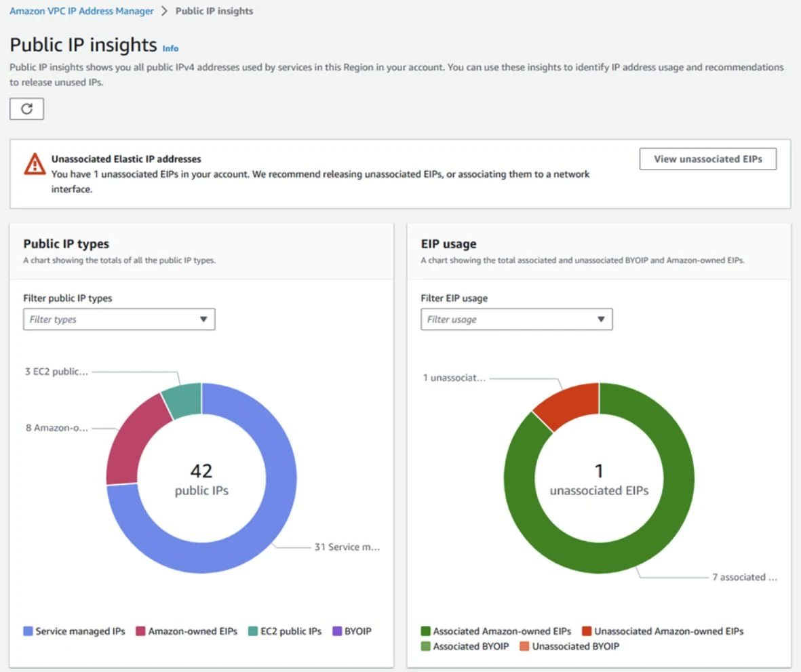Click the Filter types dropdown arrow
Screen dimensions: 801x672
205,319
